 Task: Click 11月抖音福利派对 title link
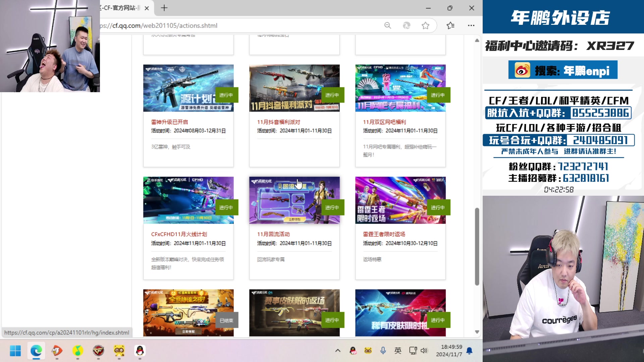pos(279,122)
